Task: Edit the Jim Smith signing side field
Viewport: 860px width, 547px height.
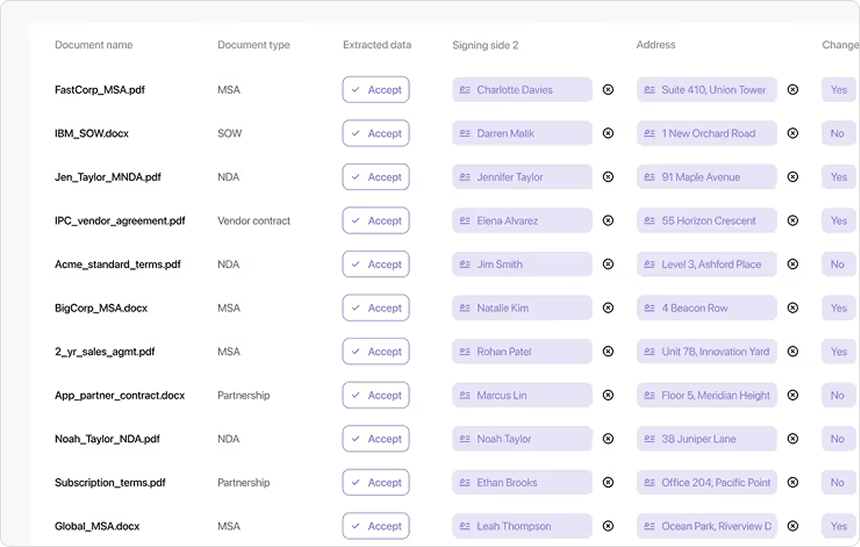Action: (x=521, y=264)
